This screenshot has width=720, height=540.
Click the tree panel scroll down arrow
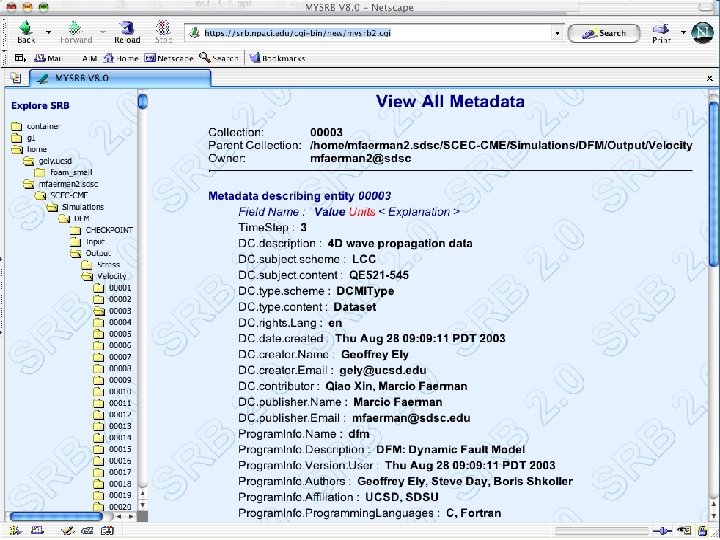tap(143, 505)
